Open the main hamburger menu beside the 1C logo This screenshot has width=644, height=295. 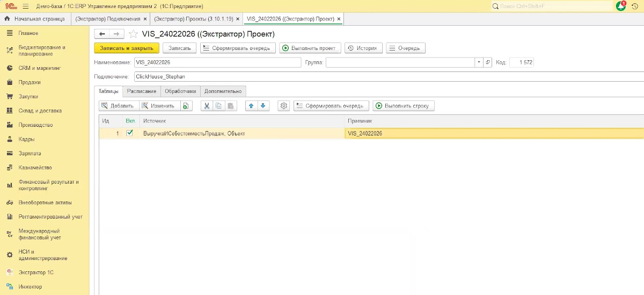tap(25, 6)
